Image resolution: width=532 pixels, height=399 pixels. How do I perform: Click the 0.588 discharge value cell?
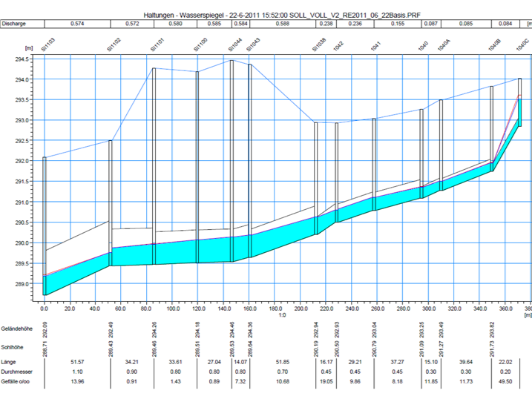click(x=283, y=24)
